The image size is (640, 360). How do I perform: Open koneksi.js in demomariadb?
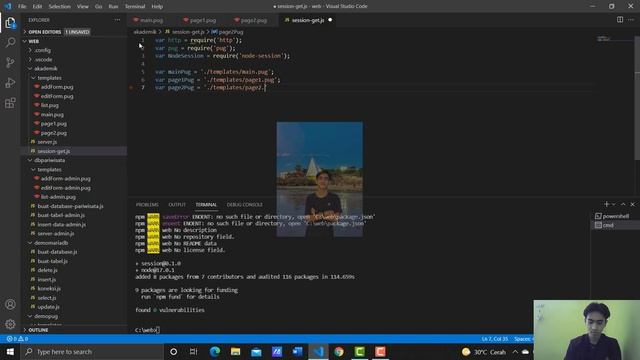(x=49, y=289)
